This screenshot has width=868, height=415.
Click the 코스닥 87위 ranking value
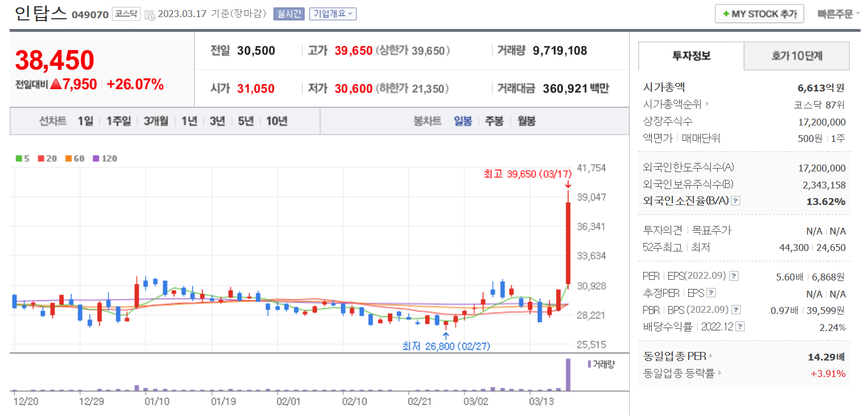coord(819,104)
